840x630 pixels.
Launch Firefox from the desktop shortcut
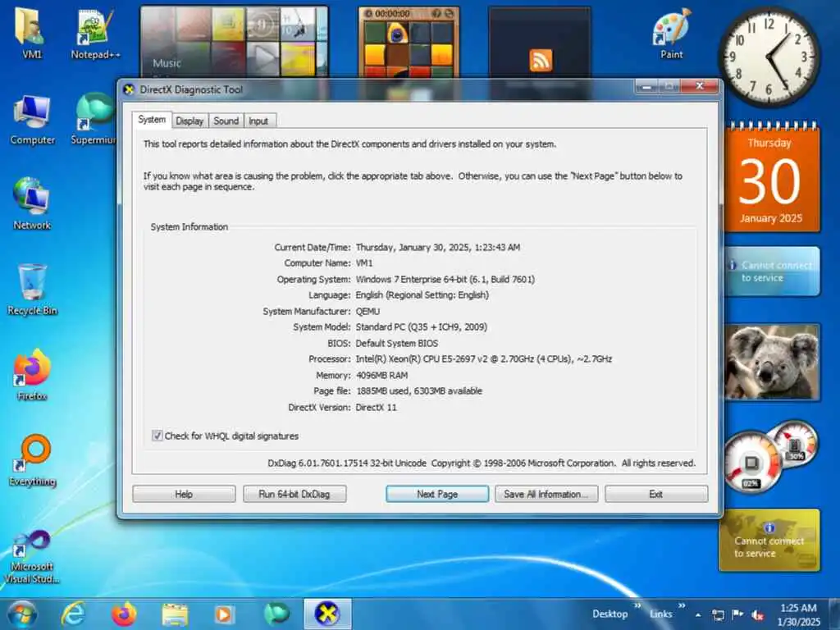tap(32, 374)
